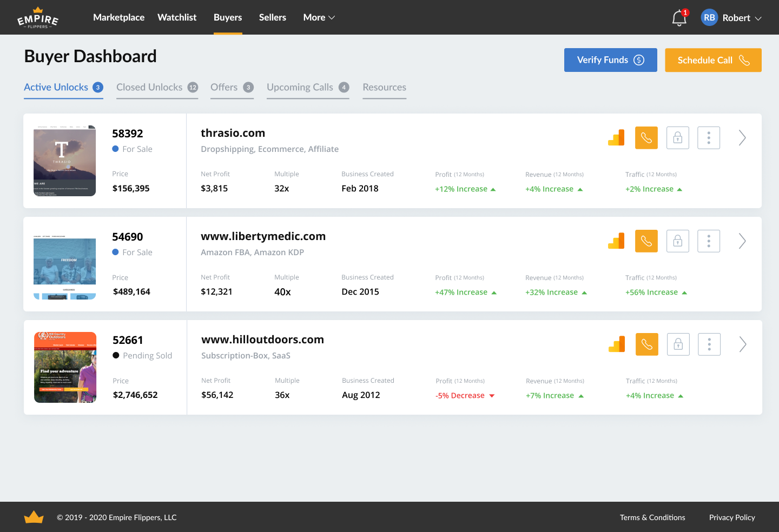This screenshot has width=779, height=532.
Task: Click the lock icon for thrasio.com
Action: click(678, 138)
